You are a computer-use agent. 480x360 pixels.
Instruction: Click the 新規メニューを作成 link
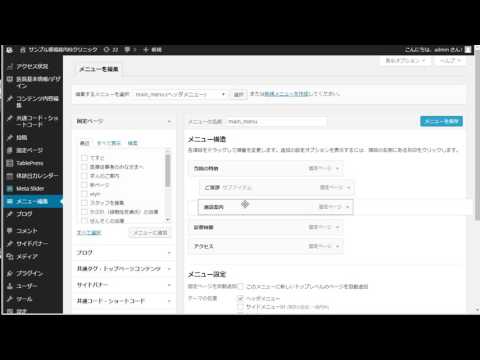point(287,94)
